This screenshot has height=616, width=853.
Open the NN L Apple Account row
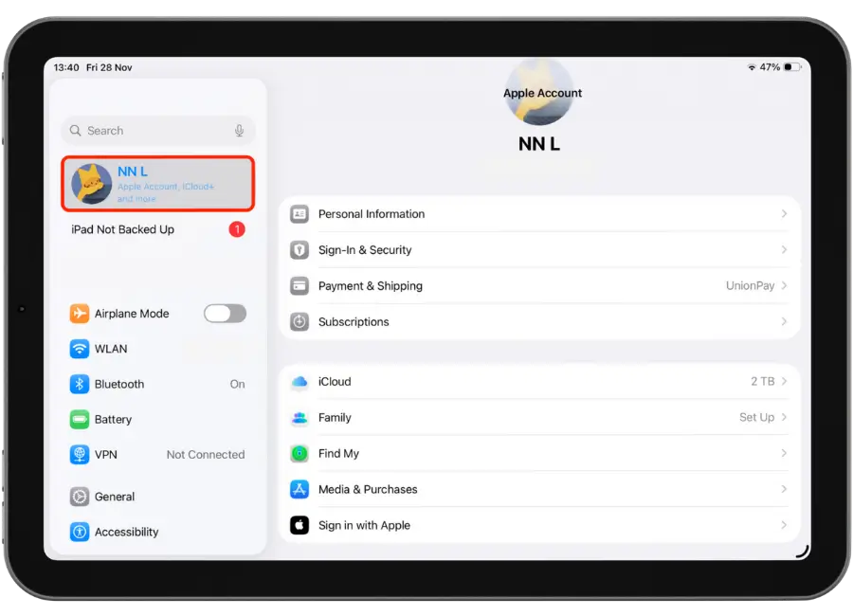(158, 184)
